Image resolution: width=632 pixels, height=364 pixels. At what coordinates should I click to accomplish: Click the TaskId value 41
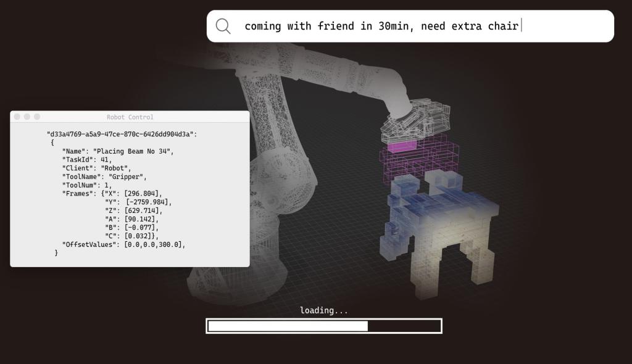click(106, 160)
